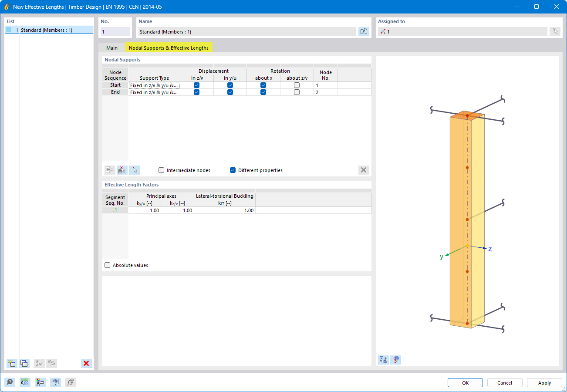
Task: Select the kLT factor input cell
Action: 225,210
